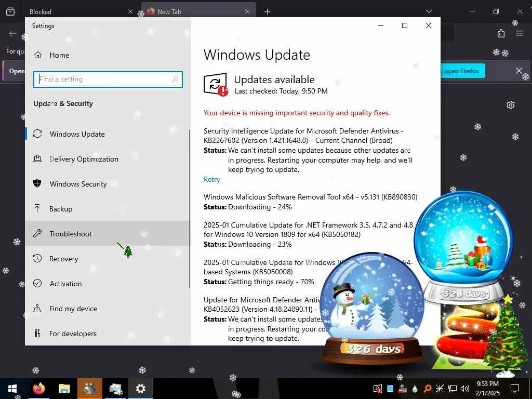
Task: Click 'Last checked: Today, 9:50 PM' text
Action: [281, 91]
